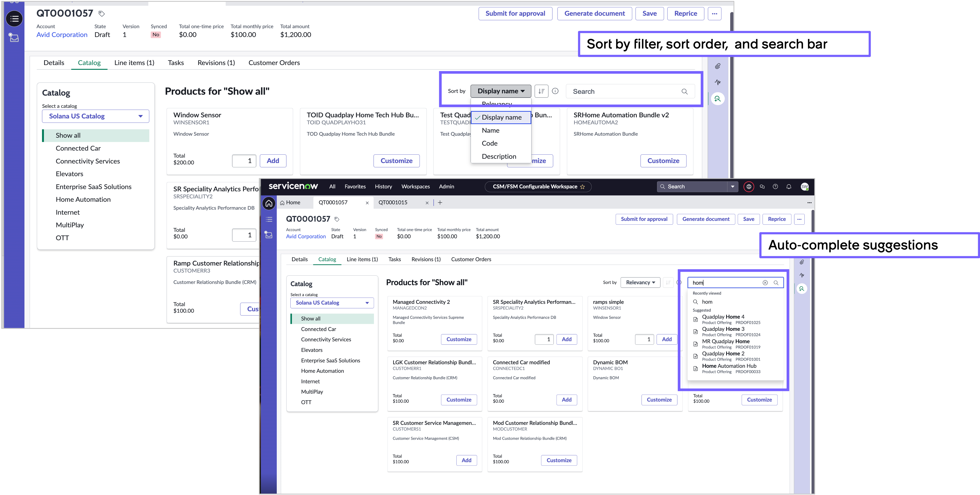Close the QT0001015 workspace tab
The height and width of the screenshot is (495, 980).
point(427,203)
